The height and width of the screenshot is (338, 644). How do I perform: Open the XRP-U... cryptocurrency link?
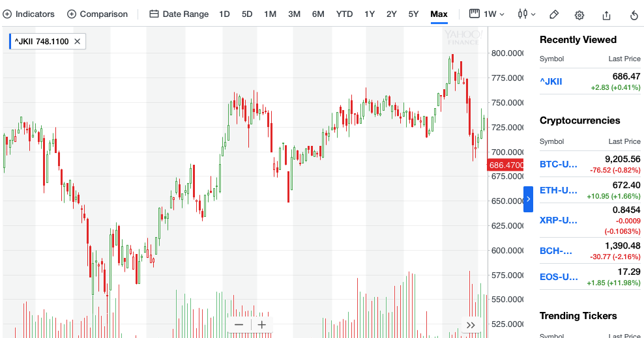point(559,220)
